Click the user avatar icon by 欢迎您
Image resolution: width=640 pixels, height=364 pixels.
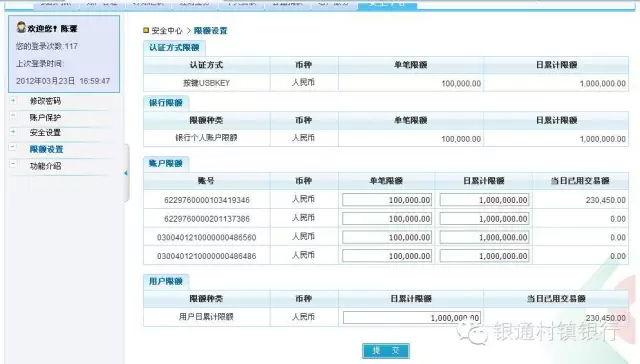point(21,28)
